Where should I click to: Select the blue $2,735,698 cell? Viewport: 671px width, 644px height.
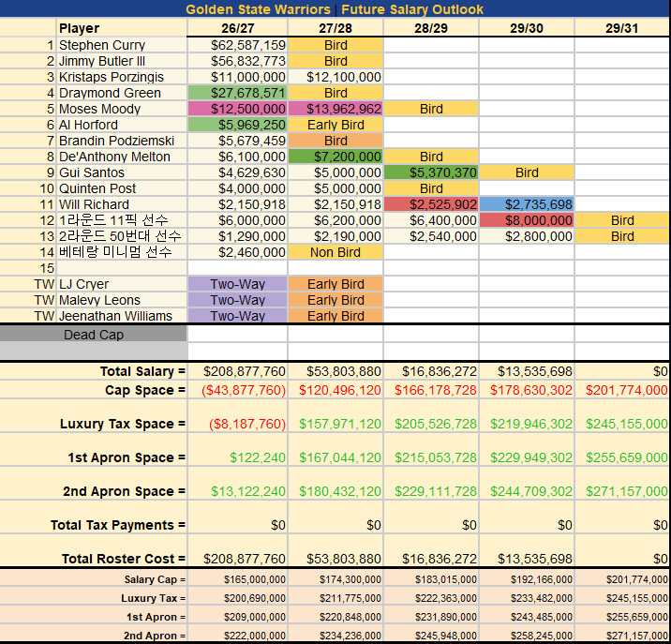[527, 204]
